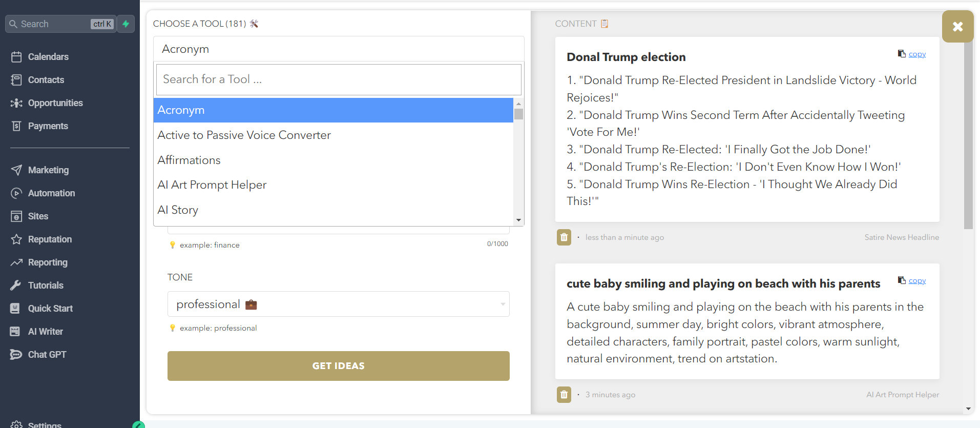Close the panel with the X button
This screenshot has width=980, height=428.
(957, 26)
